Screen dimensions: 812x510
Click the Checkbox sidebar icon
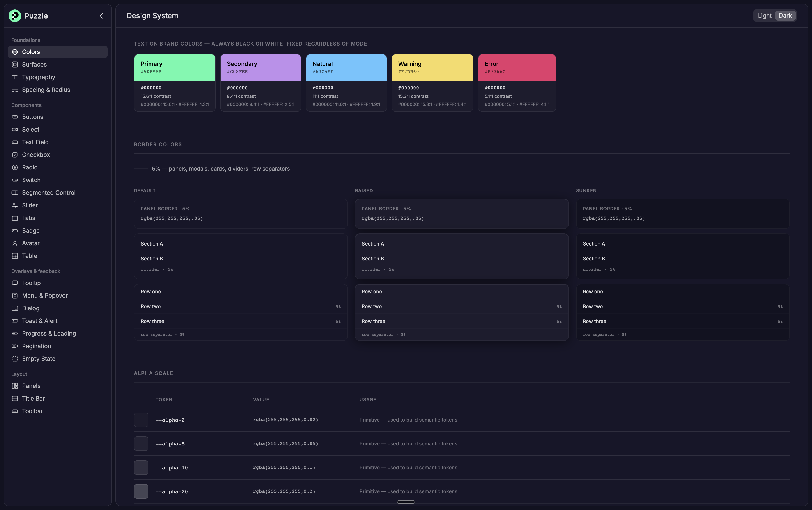[15, 155]
